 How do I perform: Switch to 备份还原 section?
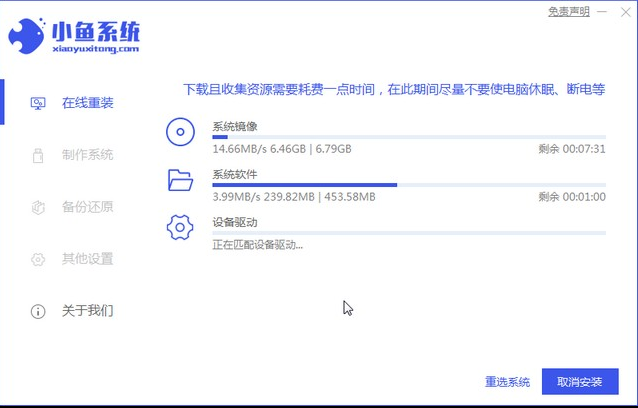click(87, 207)
